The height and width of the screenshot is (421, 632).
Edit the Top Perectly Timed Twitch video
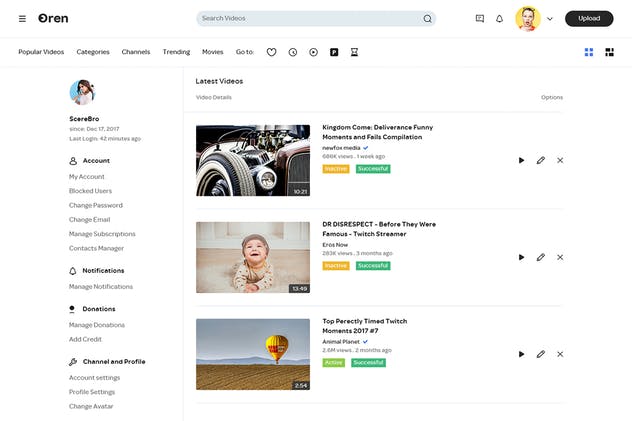(x=541, y=355)
